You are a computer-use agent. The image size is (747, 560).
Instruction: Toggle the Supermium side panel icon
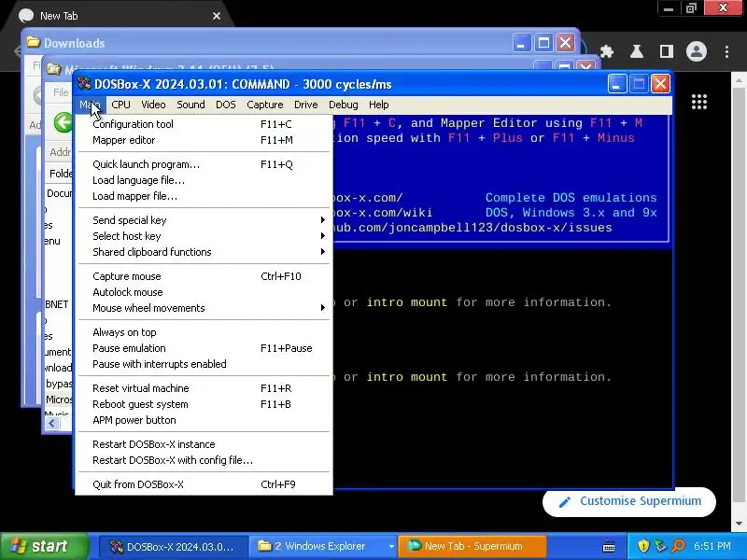pyautogui.click(x=667, y=51)
